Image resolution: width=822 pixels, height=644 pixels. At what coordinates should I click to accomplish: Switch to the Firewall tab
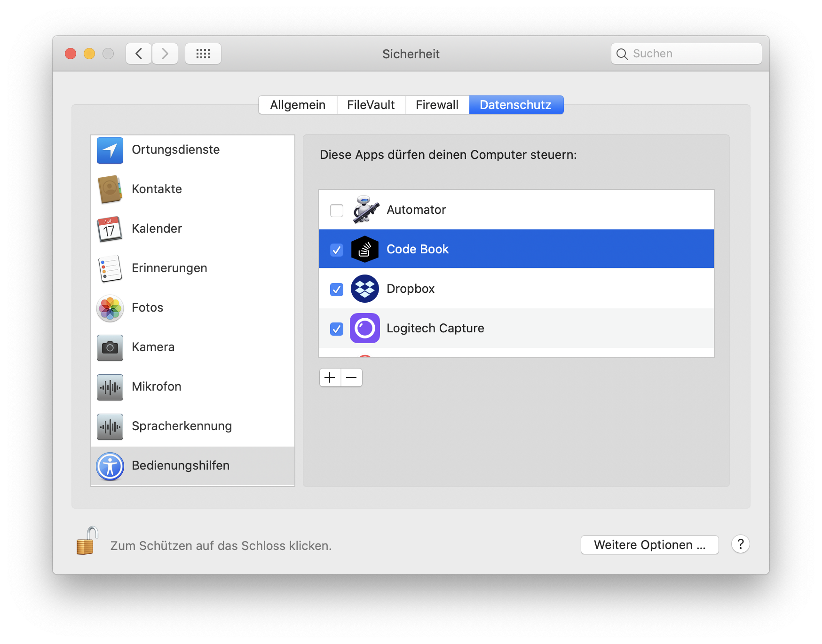tap(437, 105)
